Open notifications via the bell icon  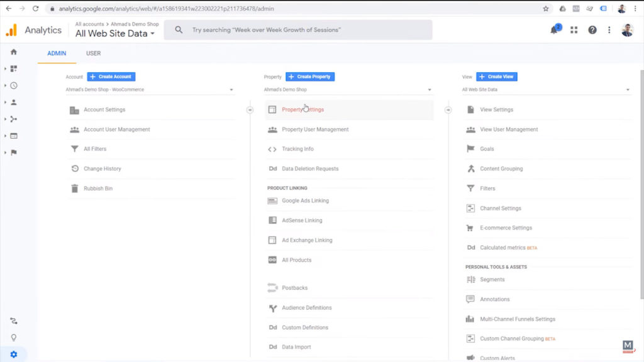click(554, 30)
